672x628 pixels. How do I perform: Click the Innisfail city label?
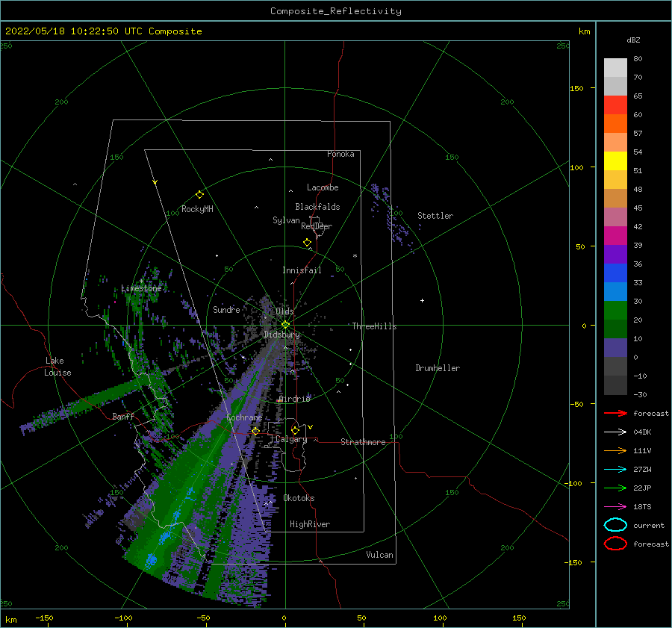pyautogui.click(x=302, y=270)
